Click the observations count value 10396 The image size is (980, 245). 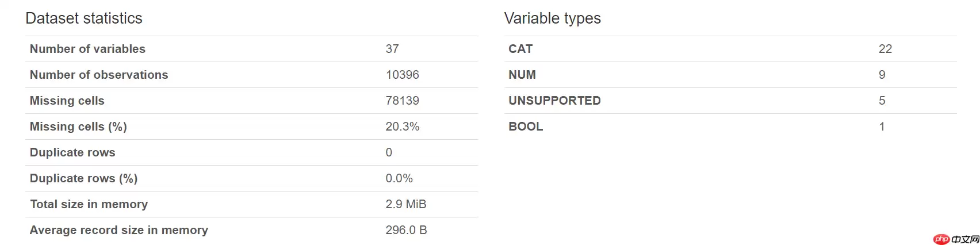[402, 75]
